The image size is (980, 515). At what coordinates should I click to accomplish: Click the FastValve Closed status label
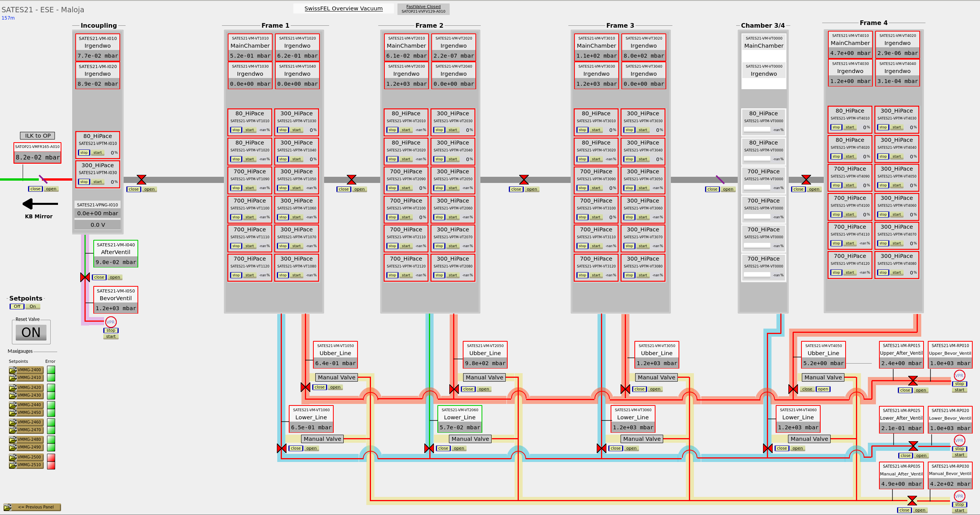(x=423, y=9)
